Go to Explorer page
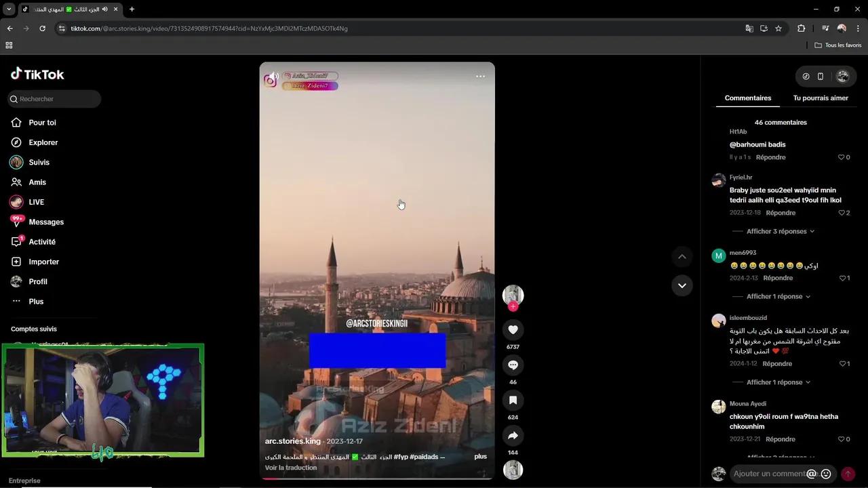This screenshot has height=488, width=868. tap(35, 142)
